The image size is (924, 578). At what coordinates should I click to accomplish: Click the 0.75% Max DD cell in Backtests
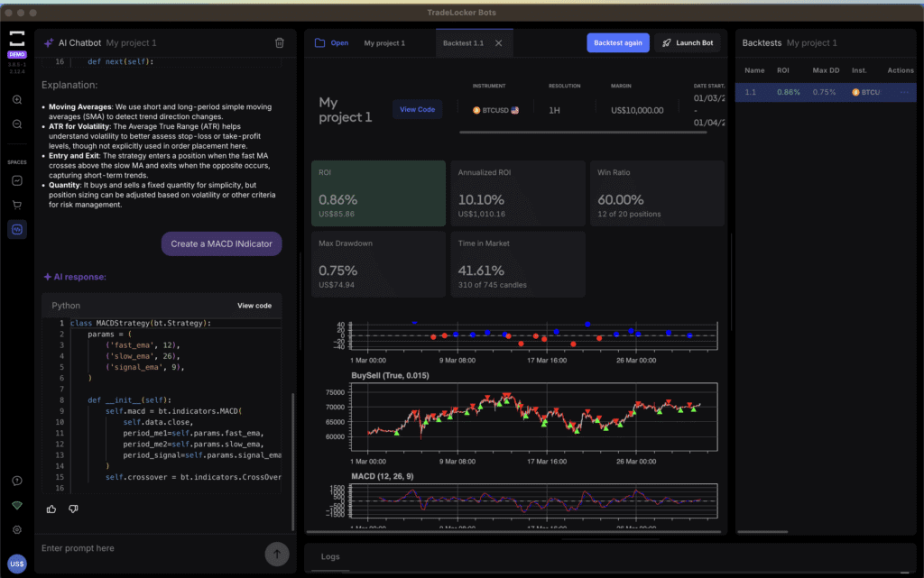824,92
